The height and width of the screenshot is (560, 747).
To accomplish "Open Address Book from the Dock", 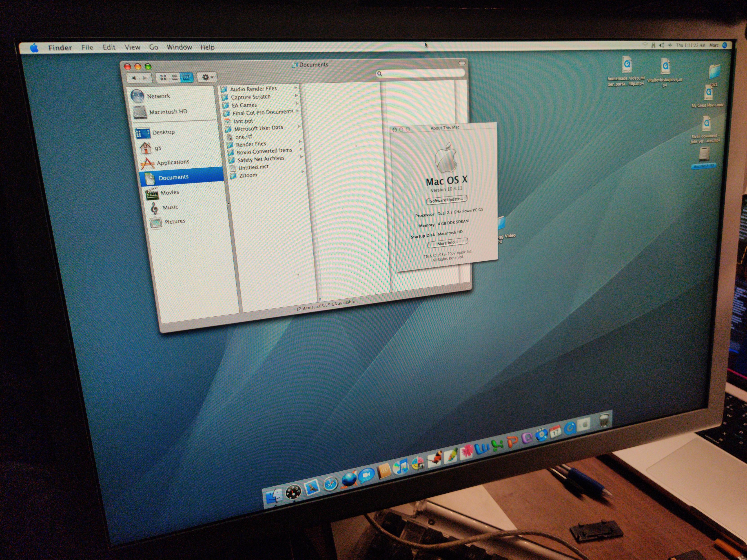I will pyautogui.click(x=384, y=471).
